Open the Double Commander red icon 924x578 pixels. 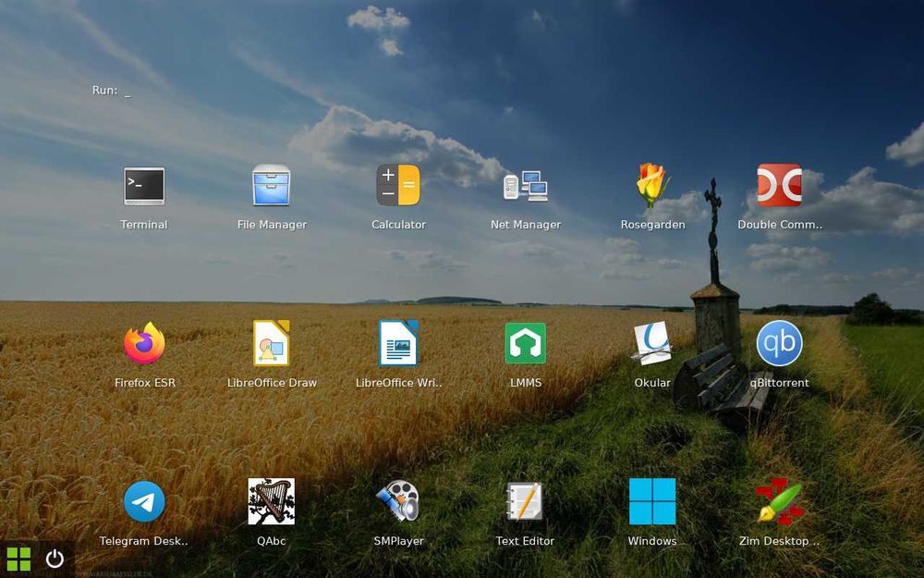[x=780, y=185]
